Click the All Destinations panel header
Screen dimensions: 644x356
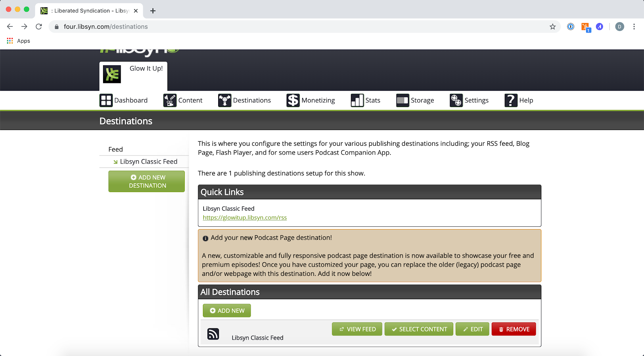tap(369, 292)
